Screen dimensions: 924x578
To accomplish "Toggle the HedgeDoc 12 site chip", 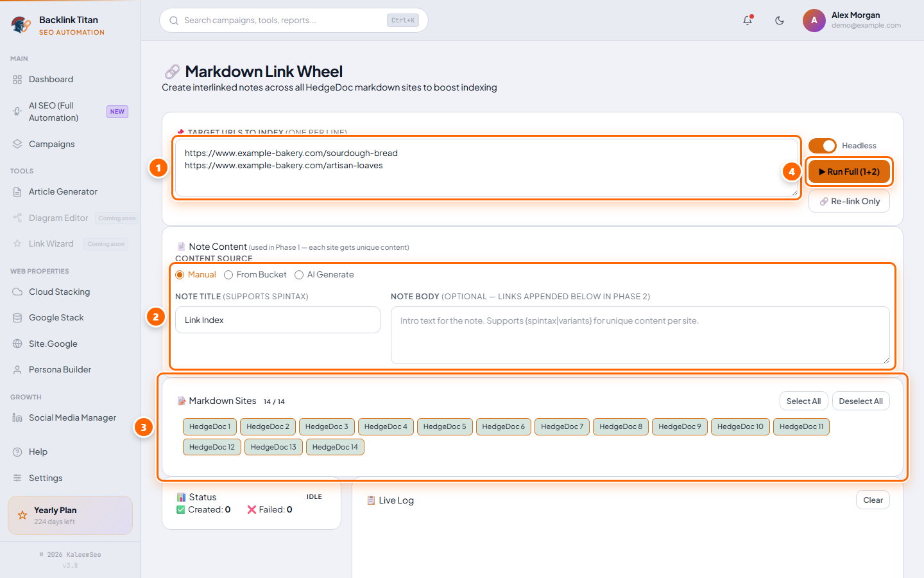I will click(212, 447).
